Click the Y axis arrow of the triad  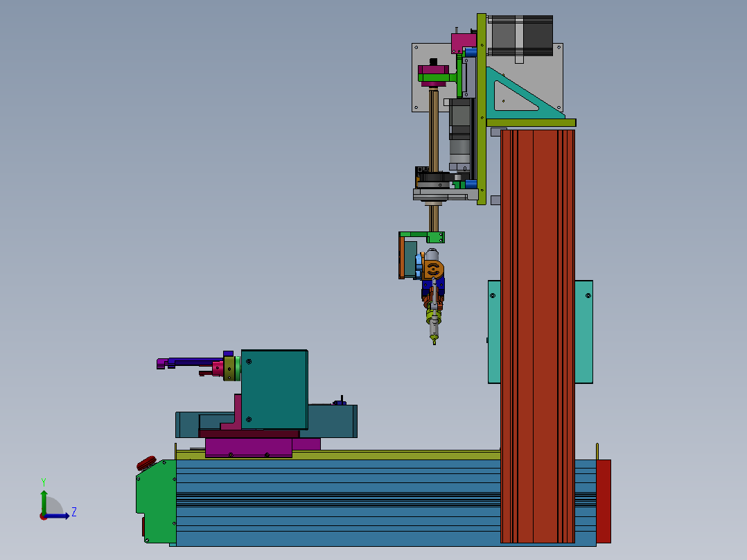44,502
